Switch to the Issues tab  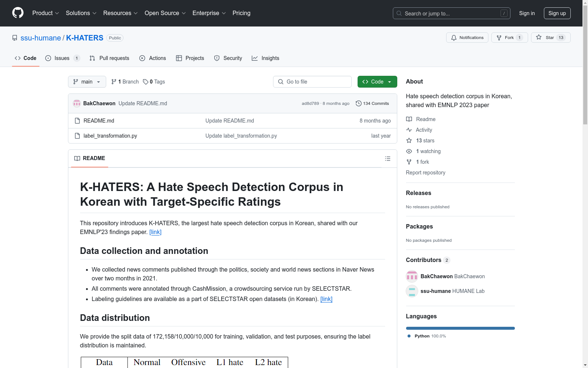(62, 58)
